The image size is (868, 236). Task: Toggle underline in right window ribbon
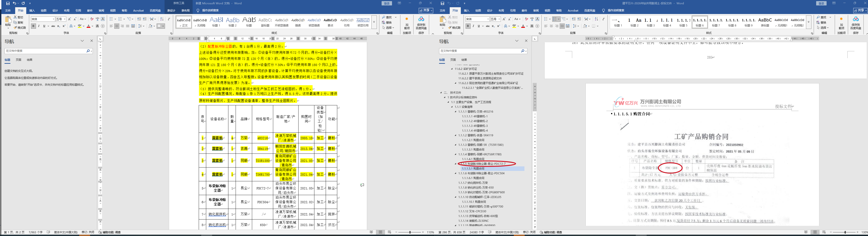pos(478,26)
